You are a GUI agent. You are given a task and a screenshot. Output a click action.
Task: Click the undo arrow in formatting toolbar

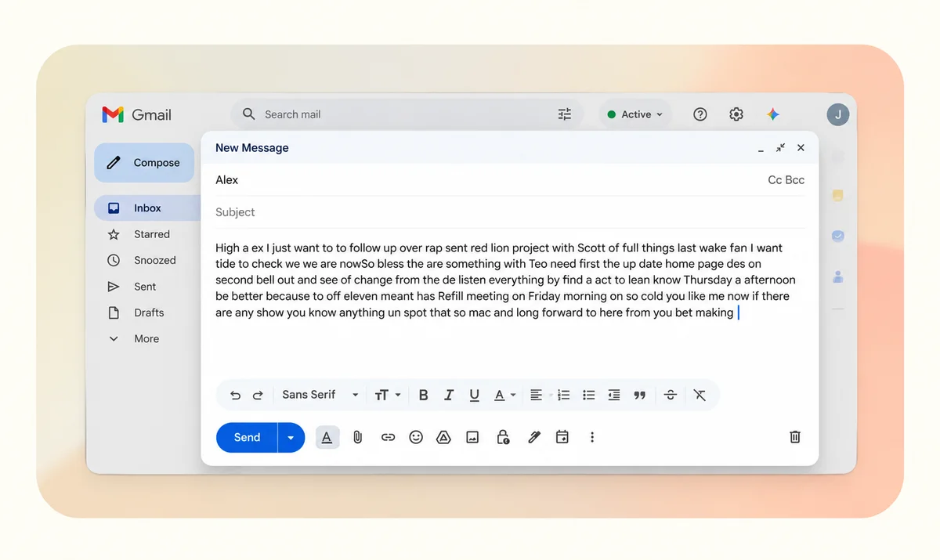tap(235, 396)
